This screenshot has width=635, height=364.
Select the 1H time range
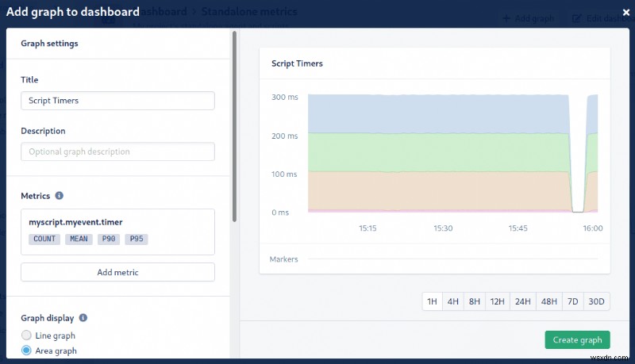tap(432, 301)
